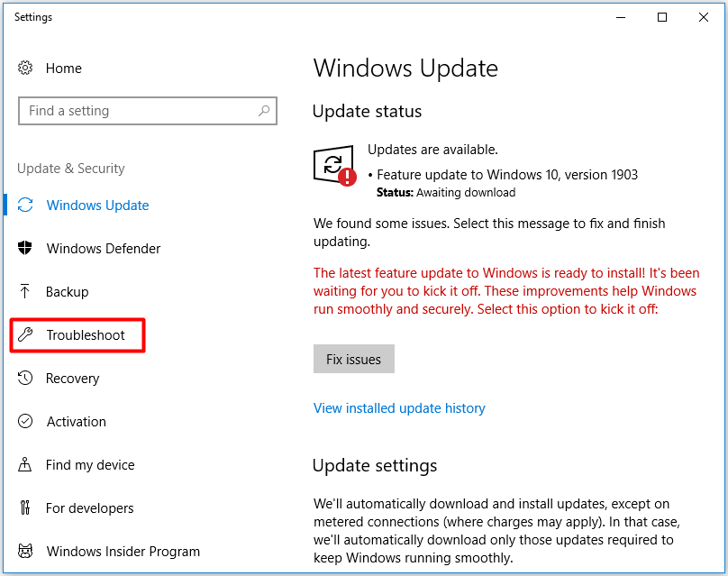
Task: Click the Windows Update sync arrows icon
Action: [x=25, y=205]
